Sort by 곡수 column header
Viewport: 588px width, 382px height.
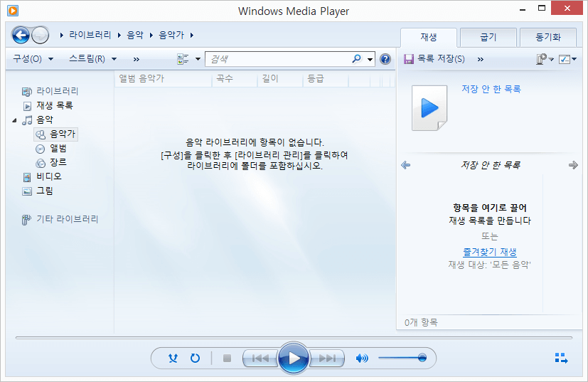click(235, 79)
